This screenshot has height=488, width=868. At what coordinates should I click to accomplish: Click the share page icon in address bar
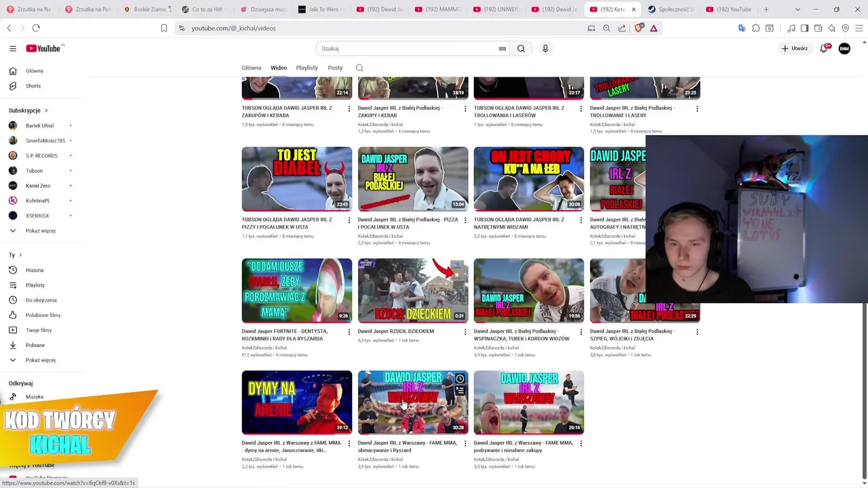(622, 28)
